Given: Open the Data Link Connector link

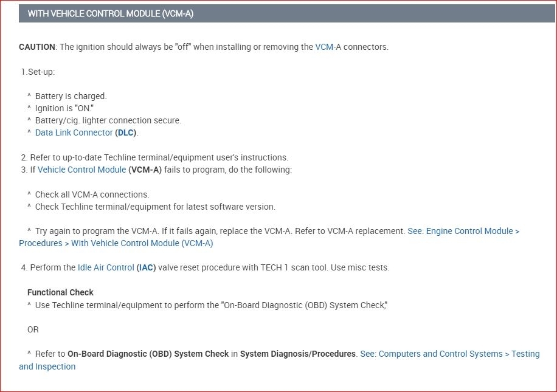Looking at the screenshot, I should 74,132.
